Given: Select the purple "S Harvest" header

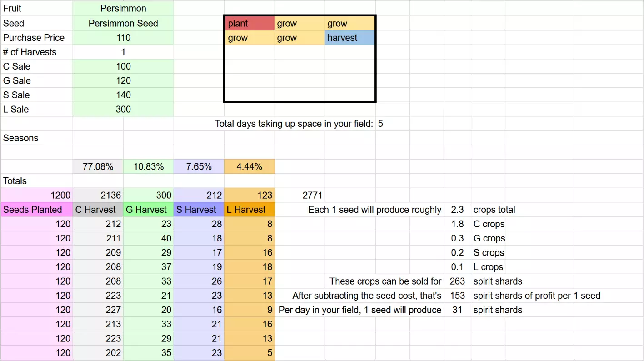Looking at the screenshot, I should [199, 210].
